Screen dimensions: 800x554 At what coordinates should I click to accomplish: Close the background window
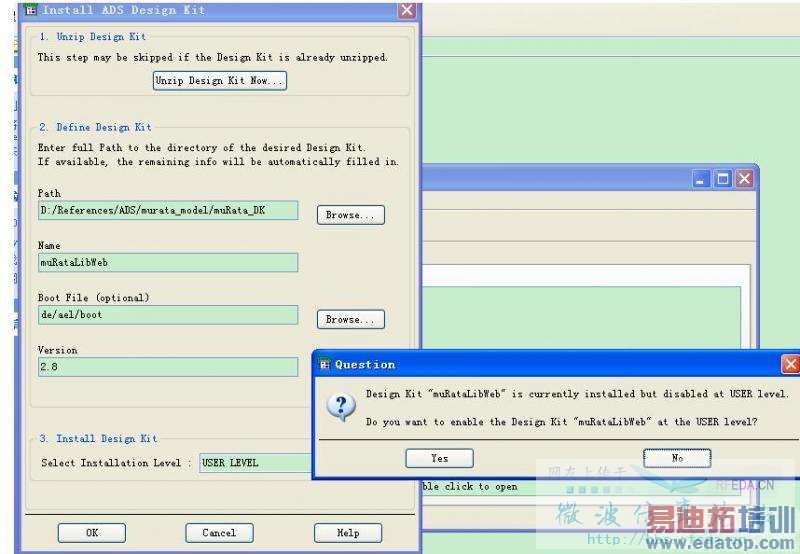(x=744, y=179)
